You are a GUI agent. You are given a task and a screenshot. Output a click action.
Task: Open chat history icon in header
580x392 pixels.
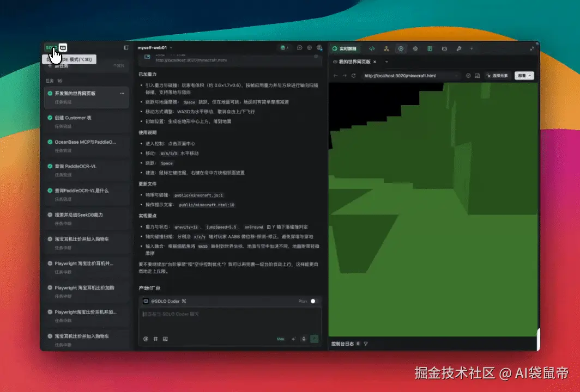coord(300,48)
